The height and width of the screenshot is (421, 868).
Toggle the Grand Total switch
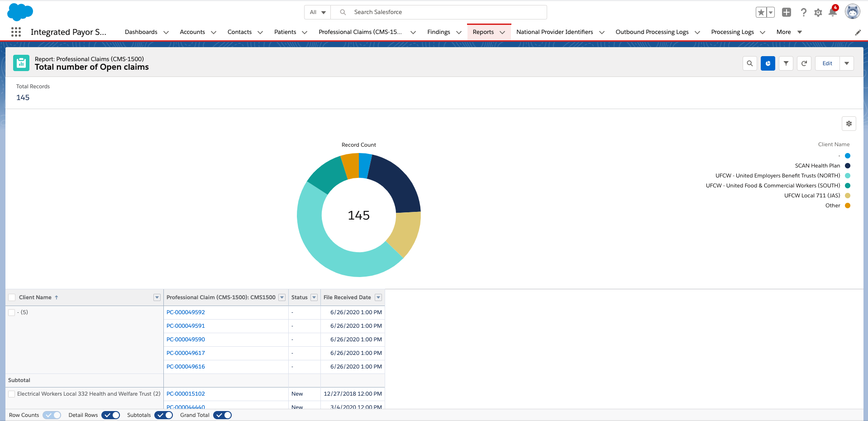[x=223, y=415]
